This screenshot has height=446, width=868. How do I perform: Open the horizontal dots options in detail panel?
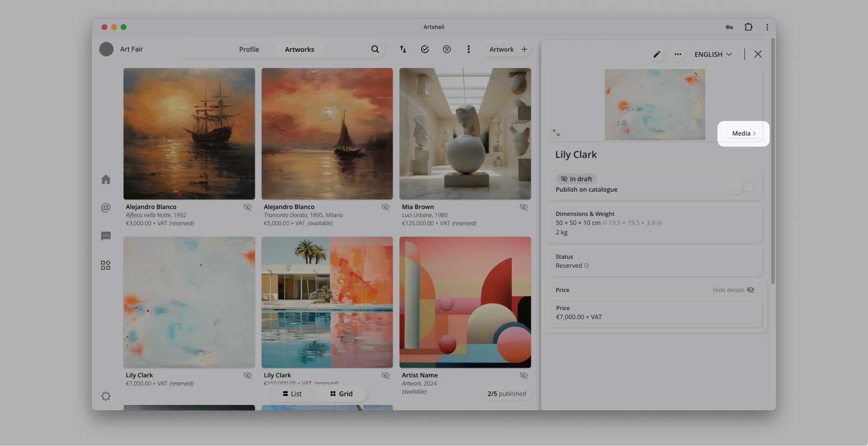(678, 54)
